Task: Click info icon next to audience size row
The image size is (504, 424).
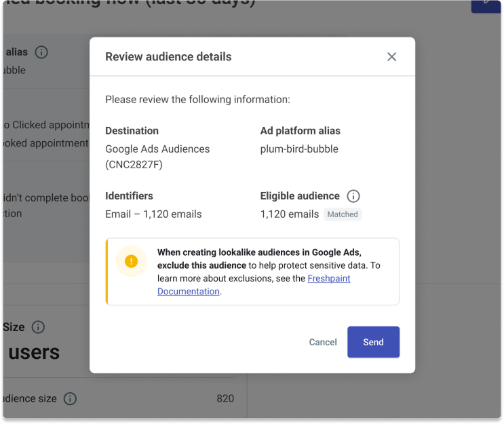Action: [x=70, y=398]
